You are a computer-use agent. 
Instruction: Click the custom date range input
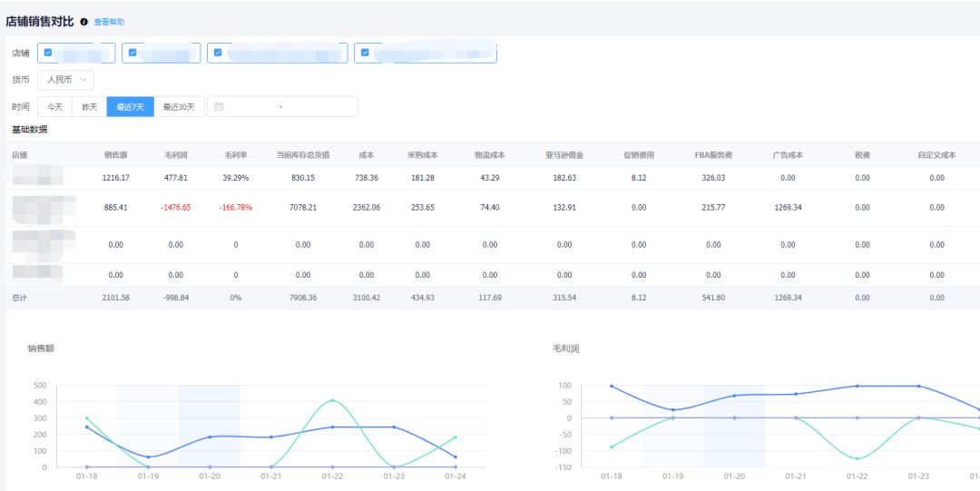pyautogui.click(x=283, y=107)
